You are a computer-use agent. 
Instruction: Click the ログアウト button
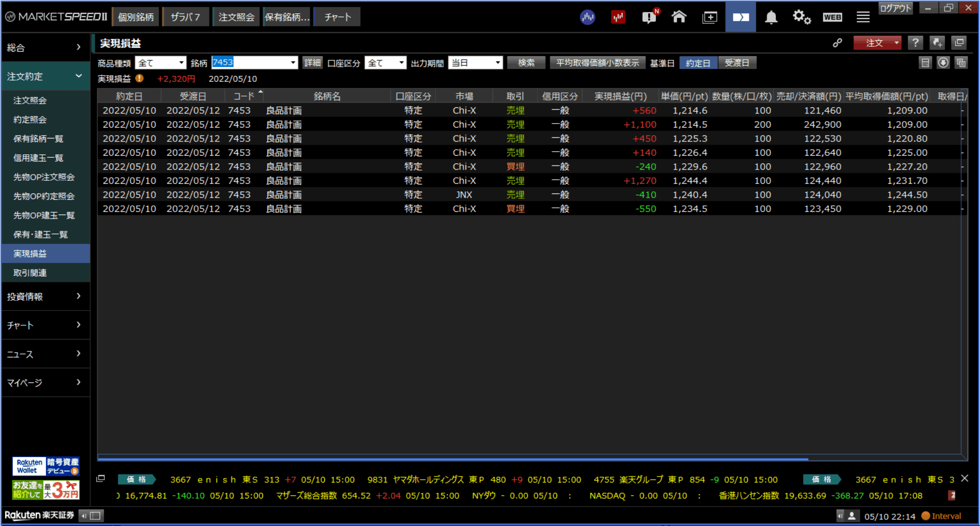pos(896,8)
